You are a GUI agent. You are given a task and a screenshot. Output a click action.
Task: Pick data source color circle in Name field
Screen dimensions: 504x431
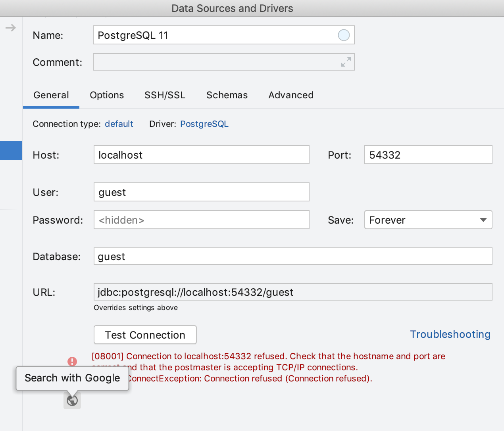click(x=344, y=35)
